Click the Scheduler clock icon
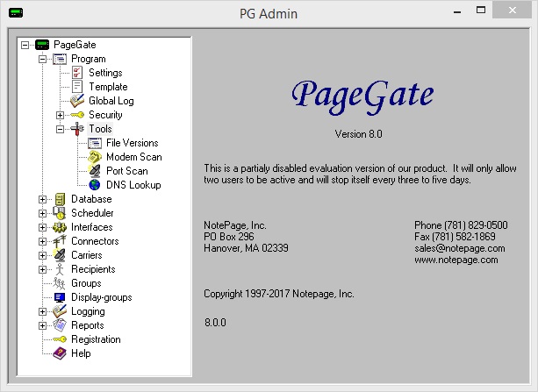This screenshot has height=392, width=538. click(60, 213)
